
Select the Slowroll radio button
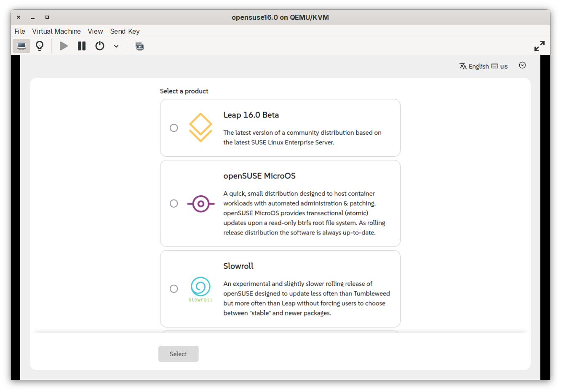[x=174, y=289]
